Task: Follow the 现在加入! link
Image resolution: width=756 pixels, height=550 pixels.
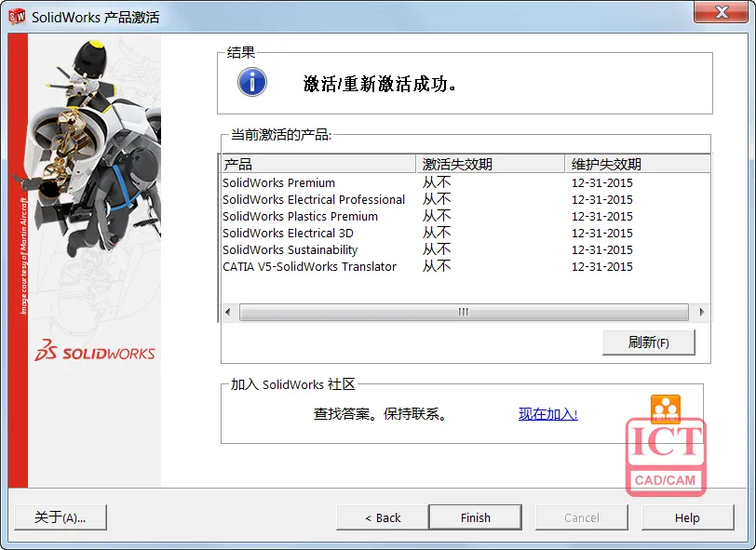Action: click(547, 414)
